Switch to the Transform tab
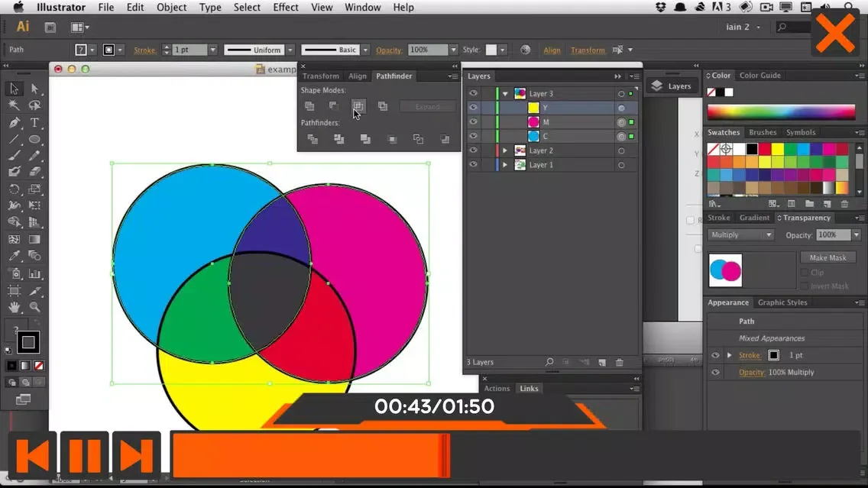The width and height of the screenshot is (868, 488). click(320, 76)
